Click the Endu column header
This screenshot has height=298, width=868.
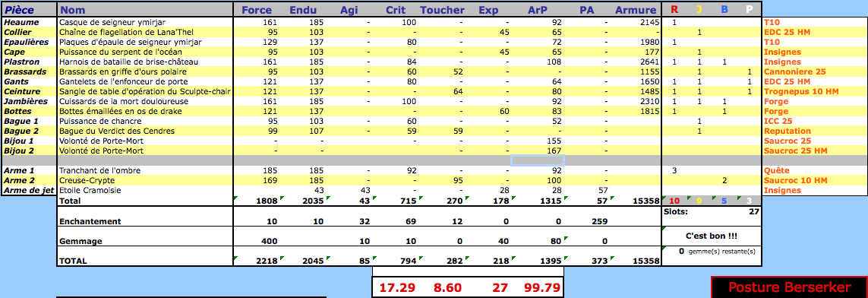coord(303,9)
